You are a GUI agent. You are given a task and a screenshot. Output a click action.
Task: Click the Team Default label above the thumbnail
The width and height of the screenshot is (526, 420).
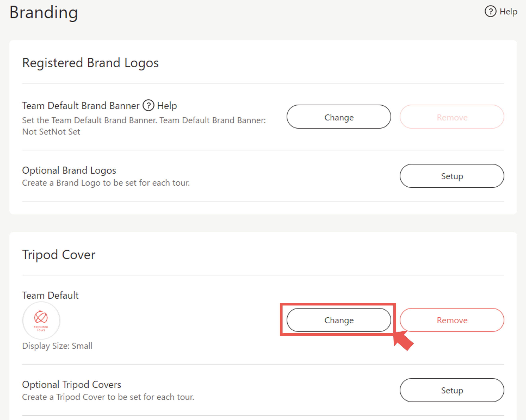point(50,295)
